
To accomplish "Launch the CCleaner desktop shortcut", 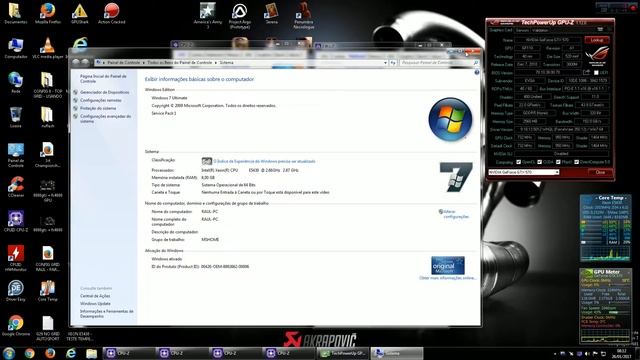I will click(16, 187).
